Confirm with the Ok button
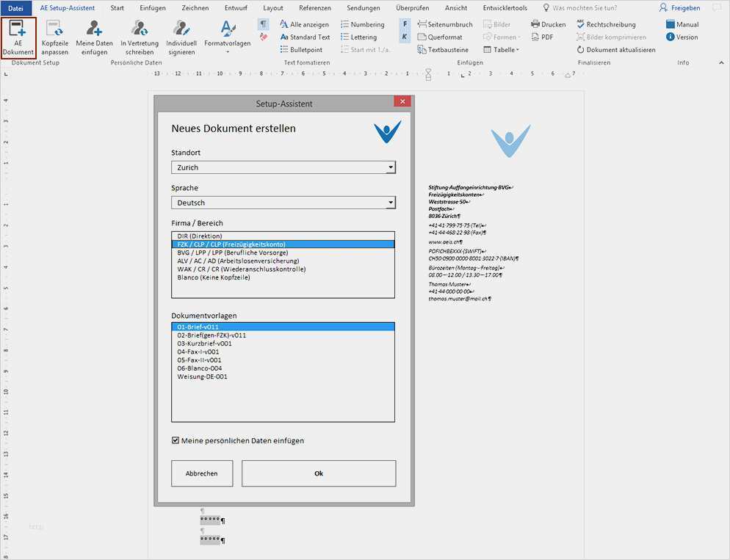Screen dimensions: 730x560 [x=319, y=473]
